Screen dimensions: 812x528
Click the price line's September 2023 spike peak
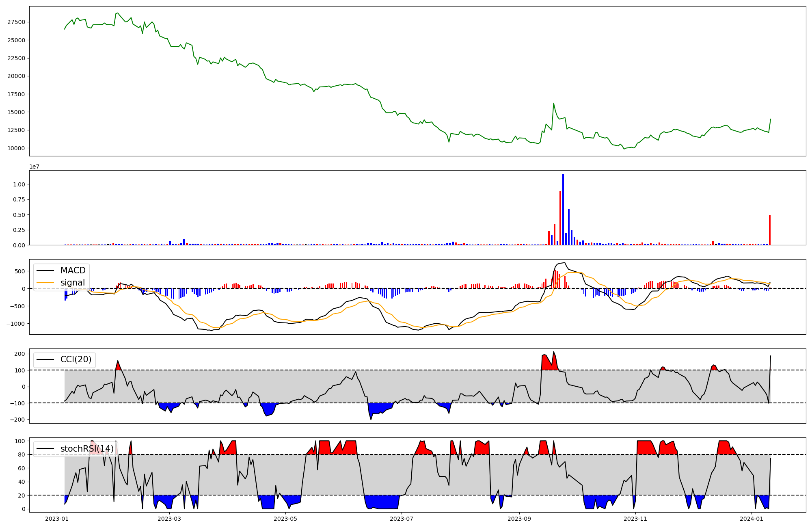(x=553, y=103)
